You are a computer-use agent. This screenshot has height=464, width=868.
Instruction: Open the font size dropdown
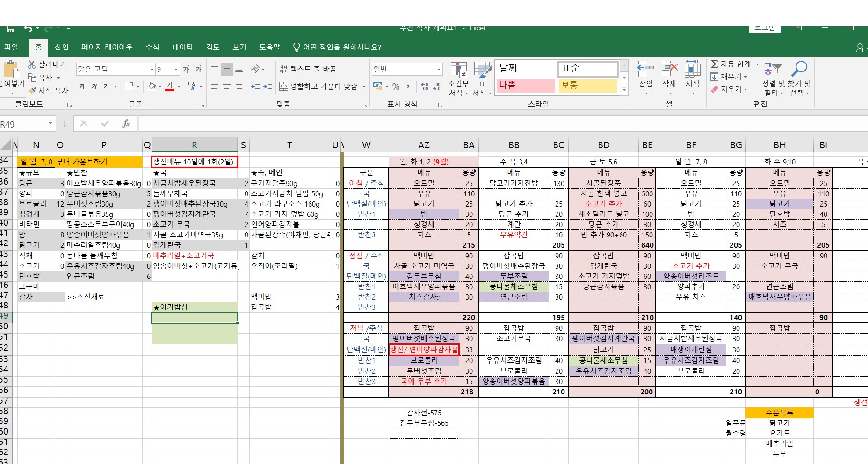coord(176,69)
